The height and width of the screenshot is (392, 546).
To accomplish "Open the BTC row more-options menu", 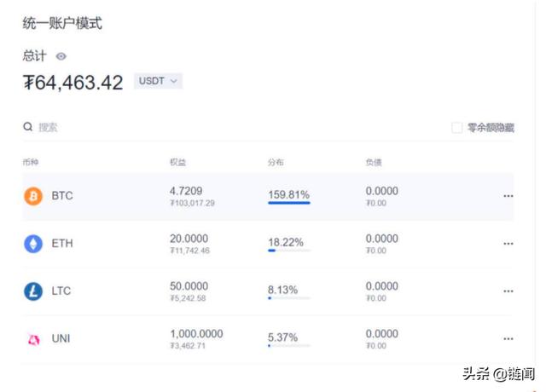I will 508,196.
